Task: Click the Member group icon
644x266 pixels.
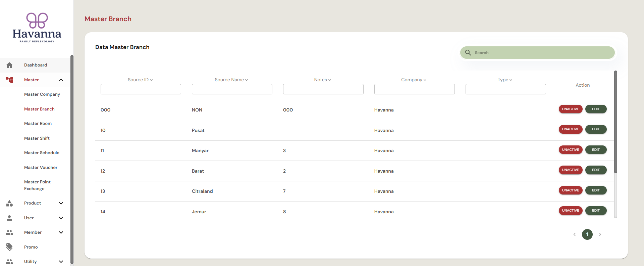Action: [x=9, y=232]
